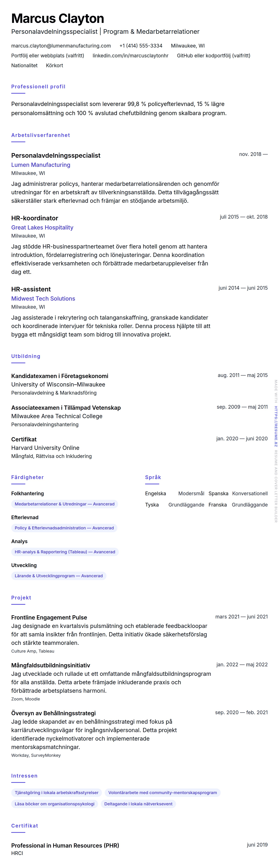Click the phone number +1 (414) 555-3334
Image resolution: width=279 pixels, height=868 pixels.
pyautogui.click(x=141, y=46)
